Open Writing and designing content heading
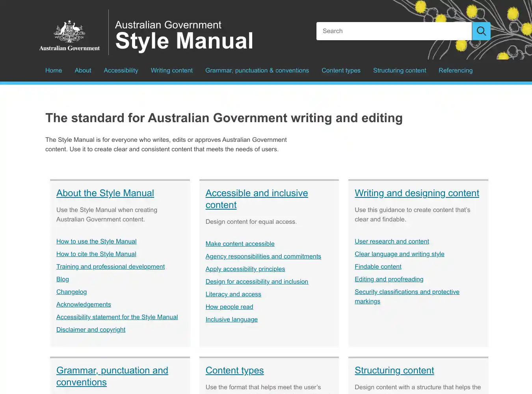The image size is (532, 394). click(417, 193)
